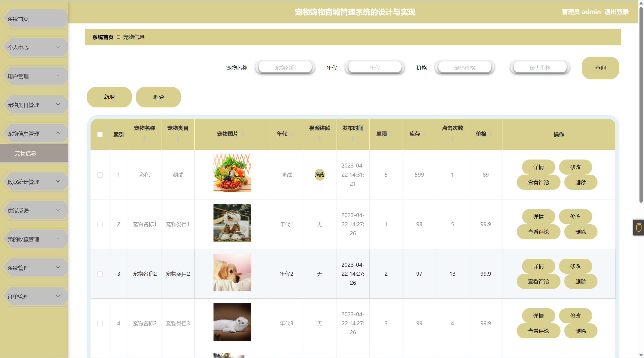Sort table by 点击次数 column arrows
Viewport: 644px width, 358px height.
pos(452,138)
